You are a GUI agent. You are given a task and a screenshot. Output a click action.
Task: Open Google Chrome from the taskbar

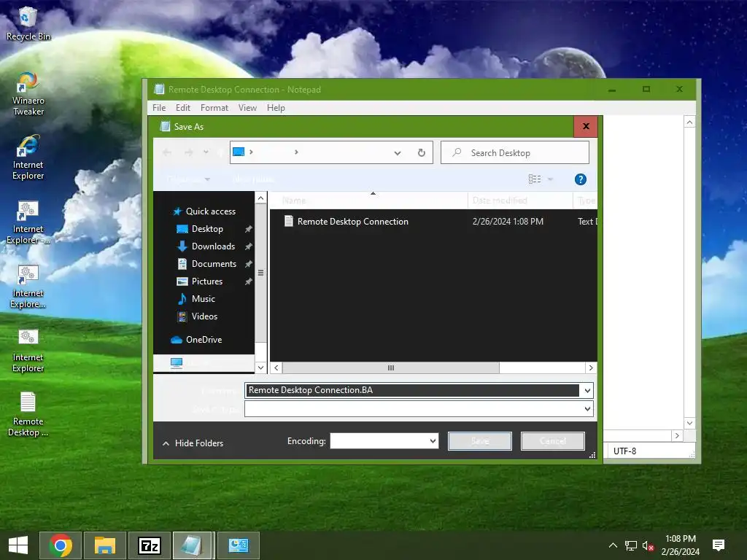click(x=61, y=545)
